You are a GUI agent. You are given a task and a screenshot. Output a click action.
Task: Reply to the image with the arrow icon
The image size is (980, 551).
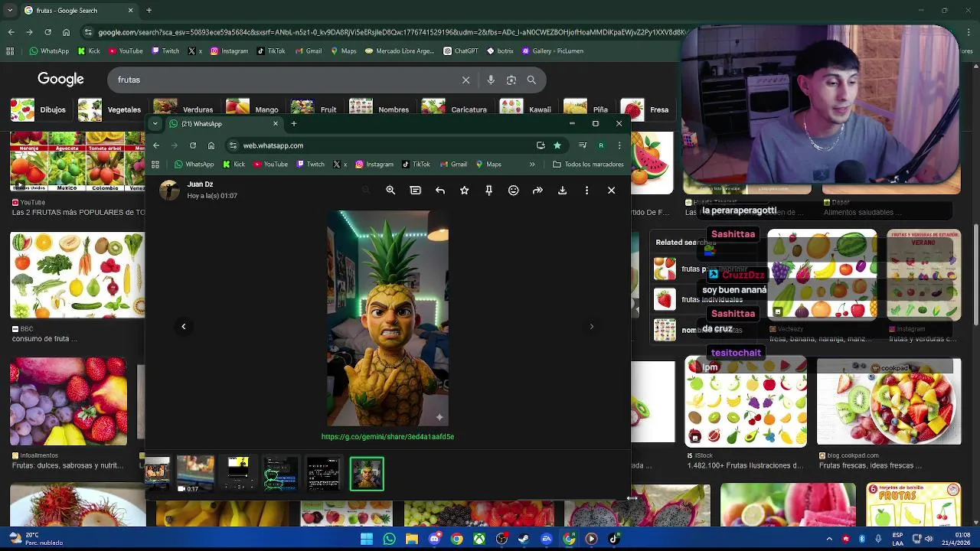click(x=439, y=190)
